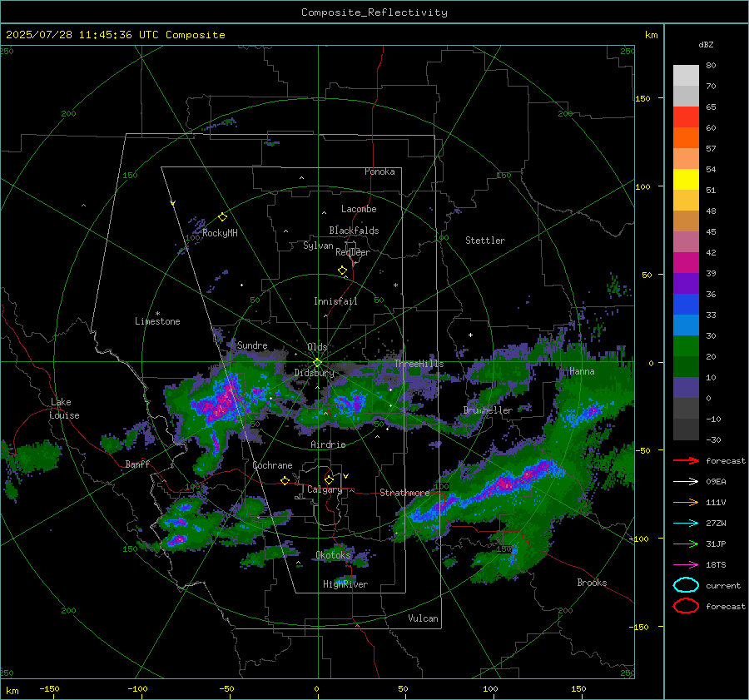Screen dimensions: 749x700
Task: Click the Okotoks label
Action: (x=334, y=554)
